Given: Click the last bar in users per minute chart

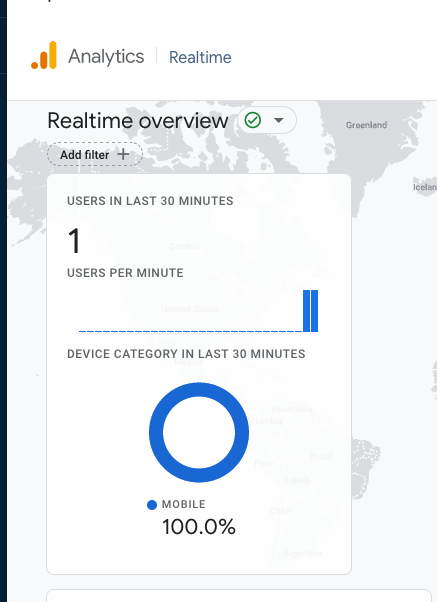Looking at the screenshot, I should click(315, 311).
